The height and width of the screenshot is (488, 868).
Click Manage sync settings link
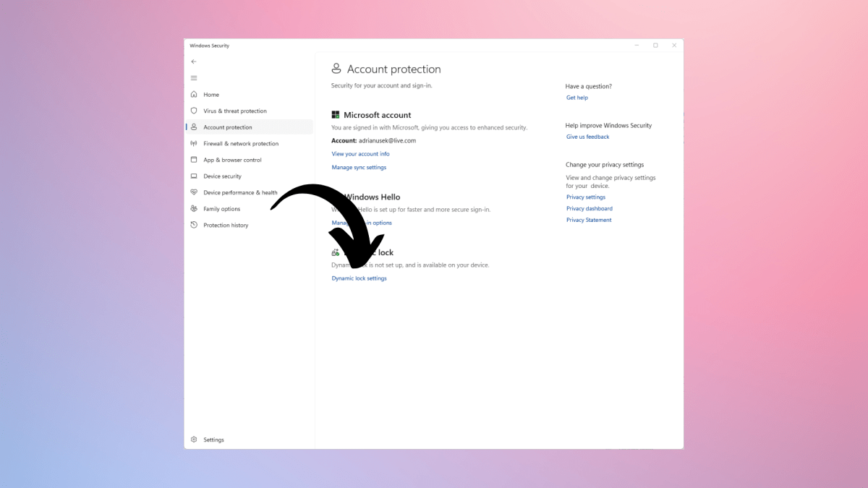click(359, 167)
